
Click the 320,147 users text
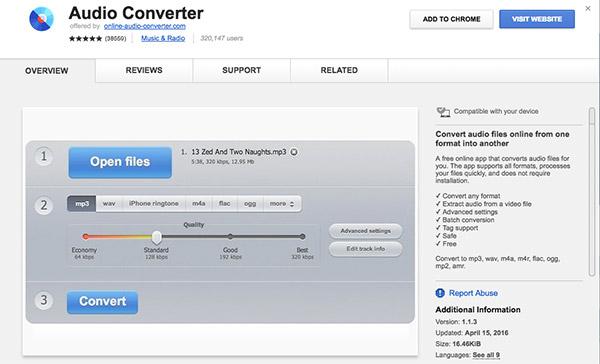click(x=222, y=38)
